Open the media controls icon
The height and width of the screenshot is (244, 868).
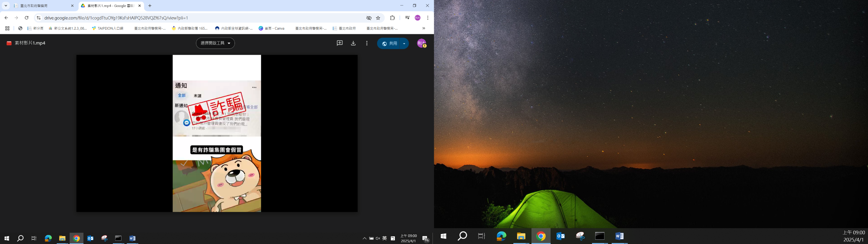tap(407, 18)
